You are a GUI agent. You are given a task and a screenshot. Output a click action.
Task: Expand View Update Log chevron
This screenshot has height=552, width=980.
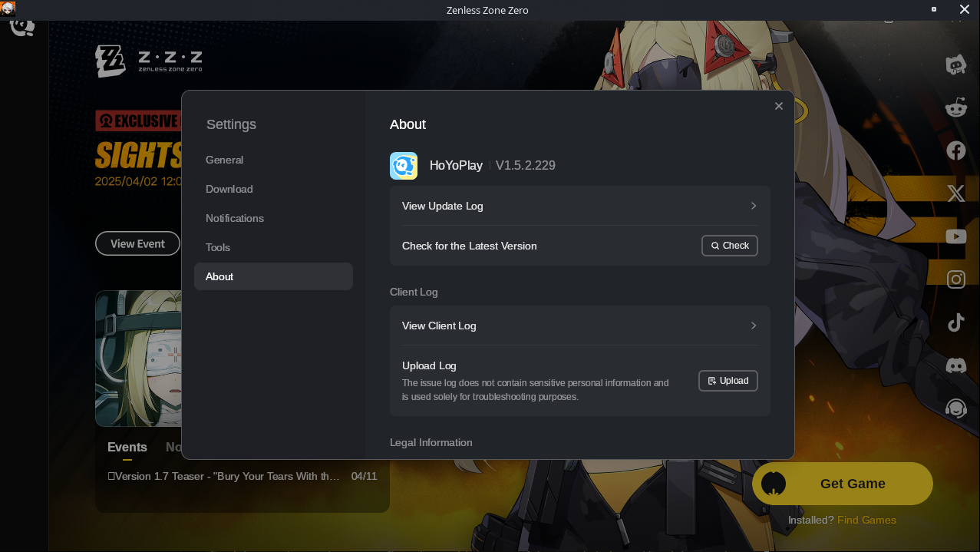pos(754,206)
